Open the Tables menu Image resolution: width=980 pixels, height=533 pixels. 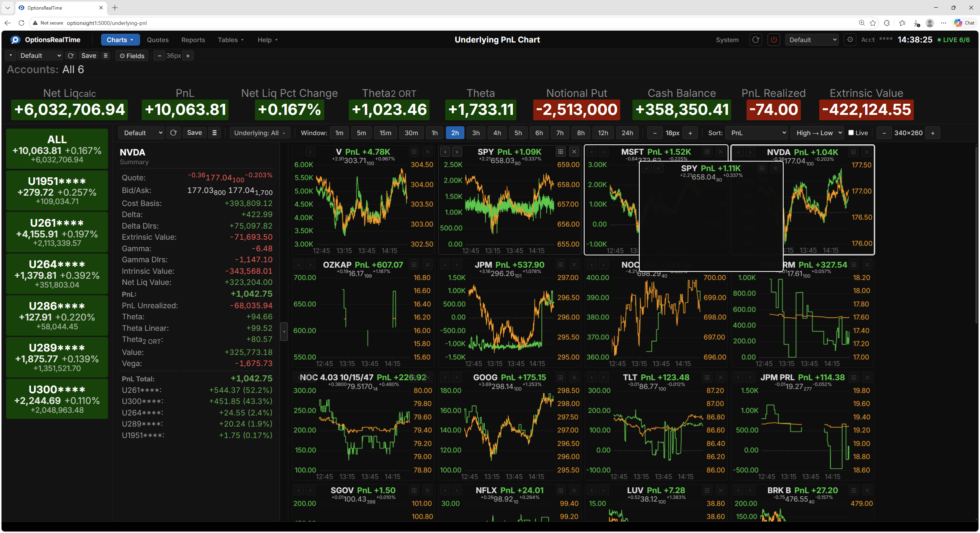click(x=231, y=40)
